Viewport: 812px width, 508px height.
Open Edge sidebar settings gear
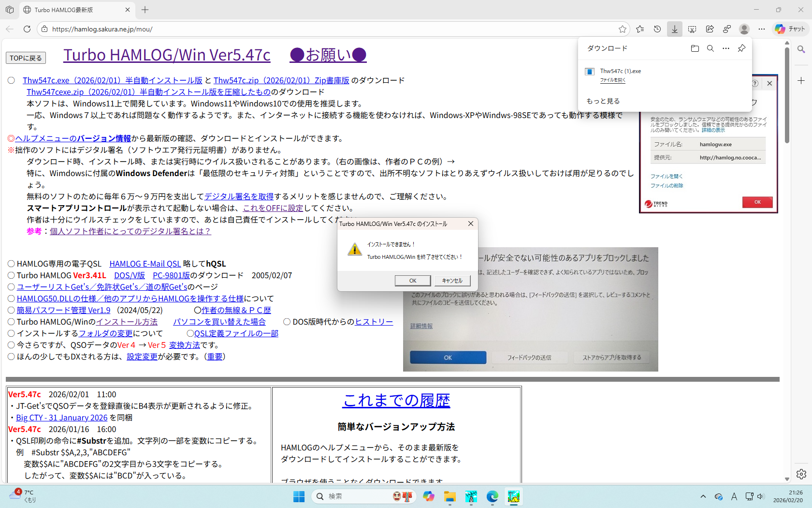pos(801,474)
